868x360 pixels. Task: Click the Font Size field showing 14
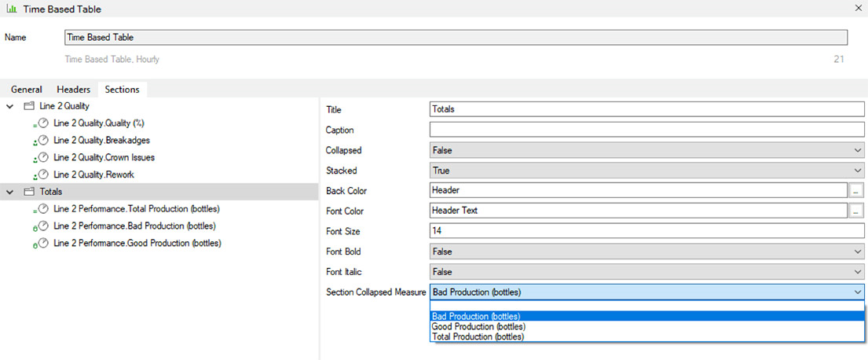[x=646, y=231]
